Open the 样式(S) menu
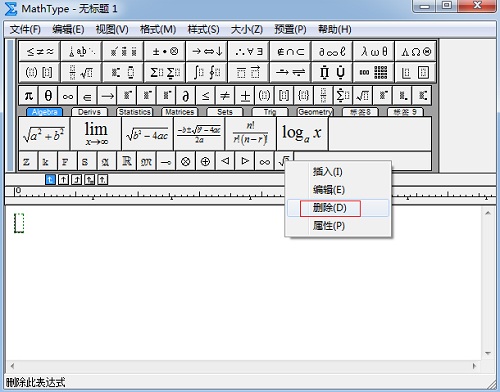This screenshot has width=500, height=392. click(203, 29)
